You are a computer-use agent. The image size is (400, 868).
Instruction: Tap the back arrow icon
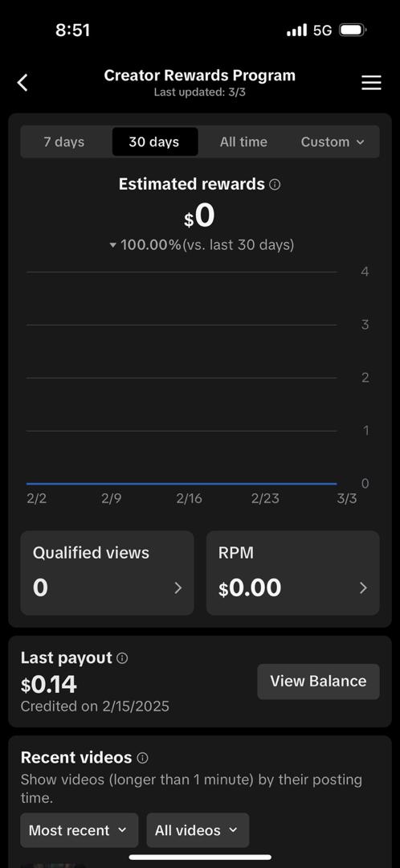click(22, 83)
